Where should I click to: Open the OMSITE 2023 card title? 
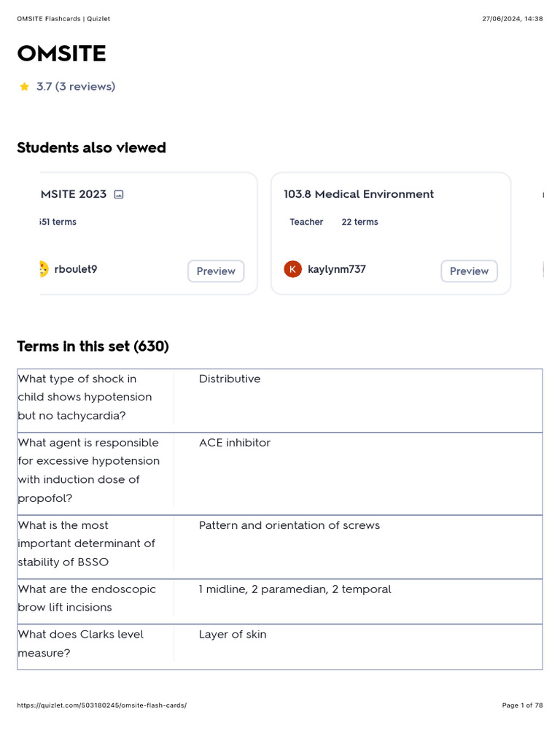[74, 194]
